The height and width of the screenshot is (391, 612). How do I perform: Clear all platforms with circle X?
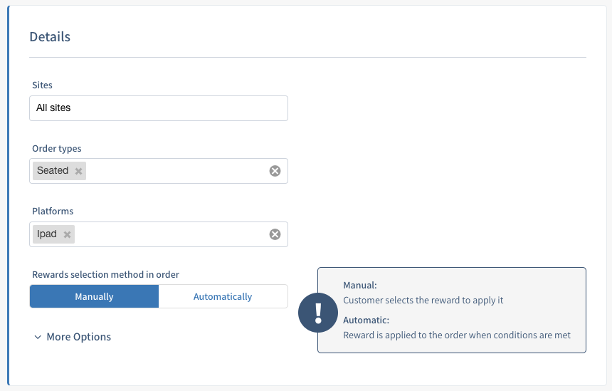(275, 234)
